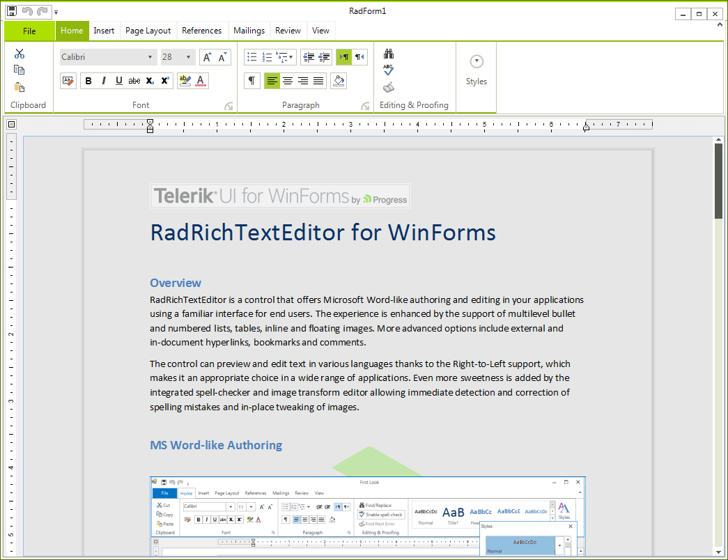Toggle the show paragraph marks button
Screen dimensions: 728x560
click(x=251, y=81)
